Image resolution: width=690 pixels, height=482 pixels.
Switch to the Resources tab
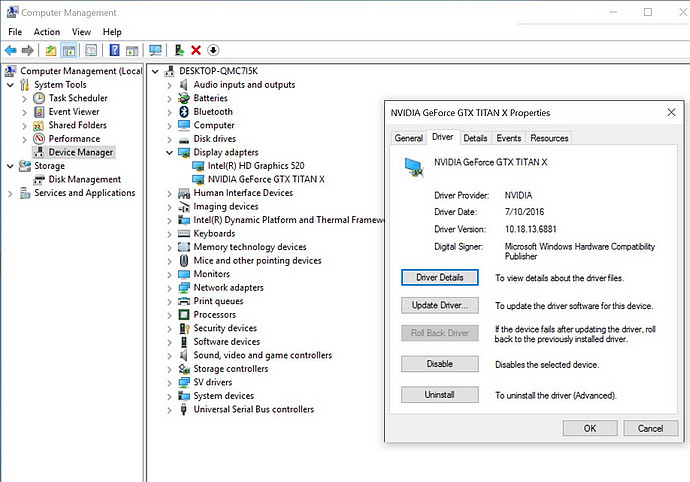[549, 138]
